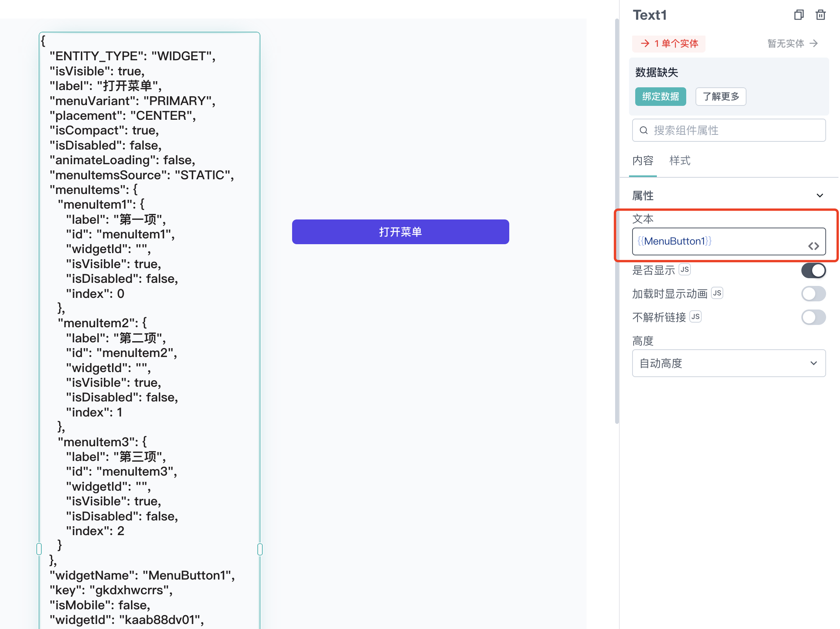Click the text '"label": "第三项",'
840x629 pixels.
(116, 457)
